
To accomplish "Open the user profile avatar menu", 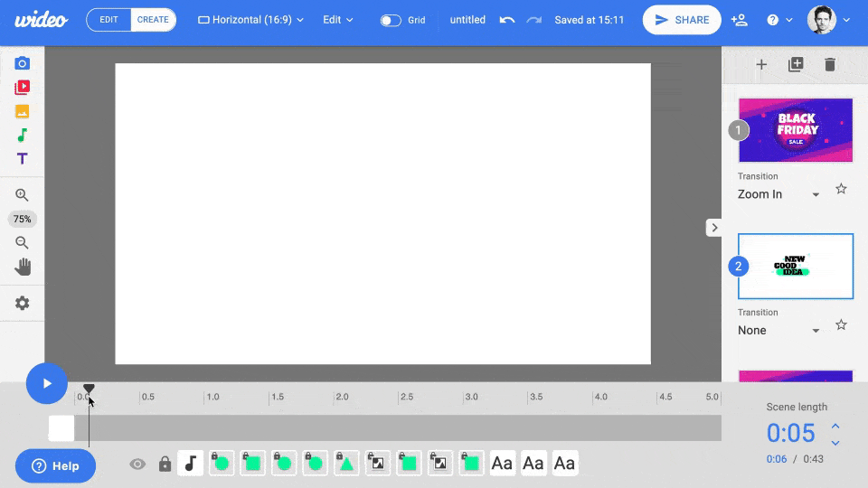I will (828, 20).
